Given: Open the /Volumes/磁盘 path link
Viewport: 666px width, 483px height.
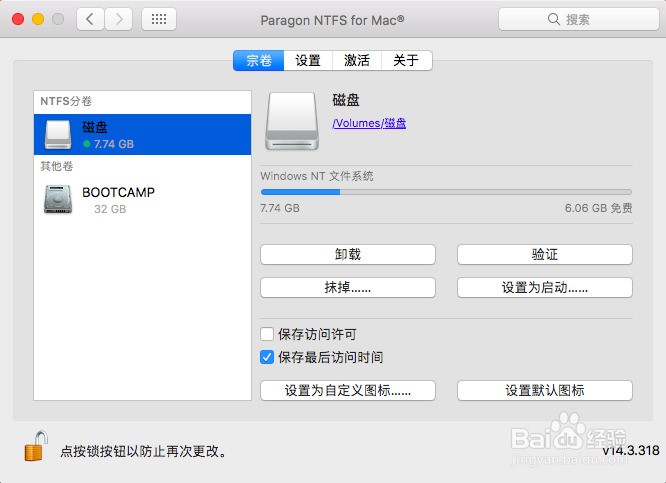Looking at the screenshot, I should pos(369,123).
